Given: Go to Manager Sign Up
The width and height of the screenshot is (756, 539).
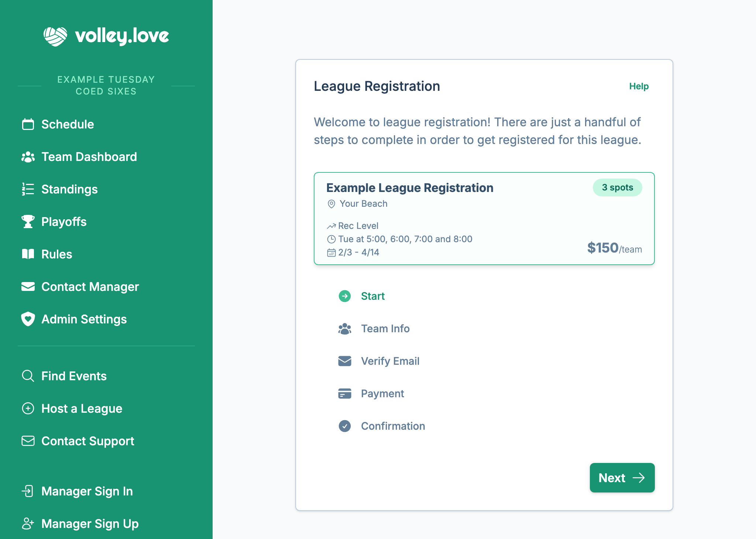Looking at the screenshot, I should pyautogui.click(x=90, y=524).
